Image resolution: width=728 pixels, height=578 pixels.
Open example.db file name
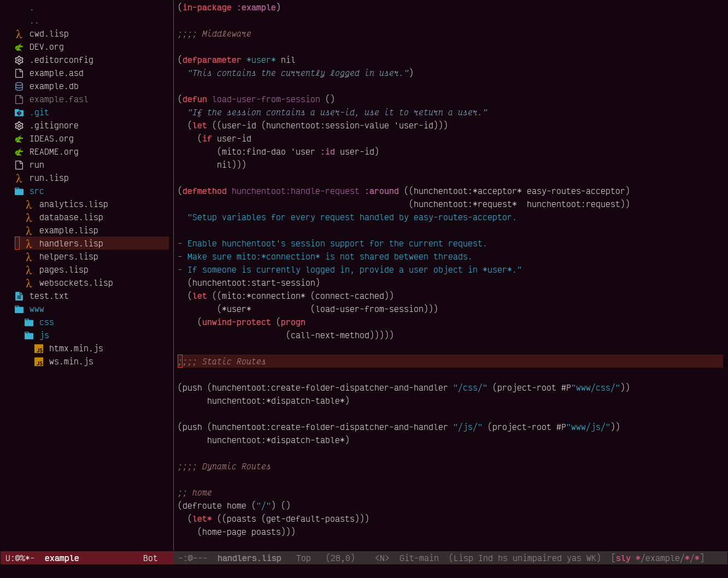pyautogui.click(x=54, y=86)
